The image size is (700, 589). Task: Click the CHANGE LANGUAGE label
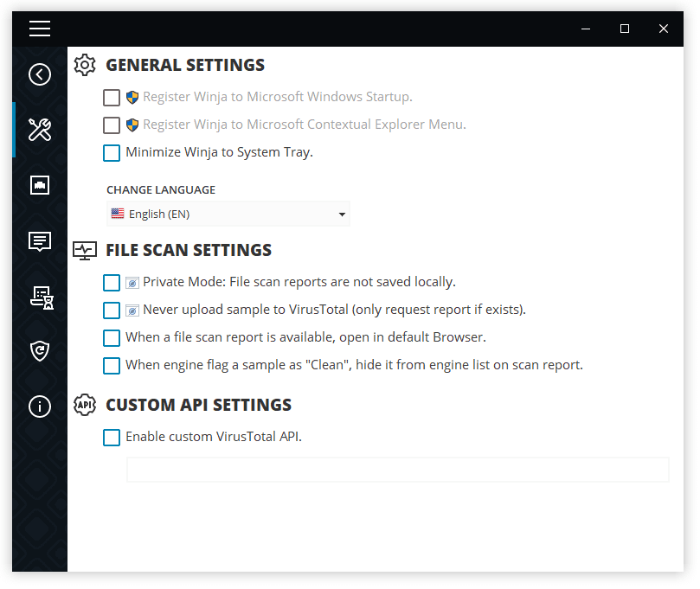click(161, 190)
